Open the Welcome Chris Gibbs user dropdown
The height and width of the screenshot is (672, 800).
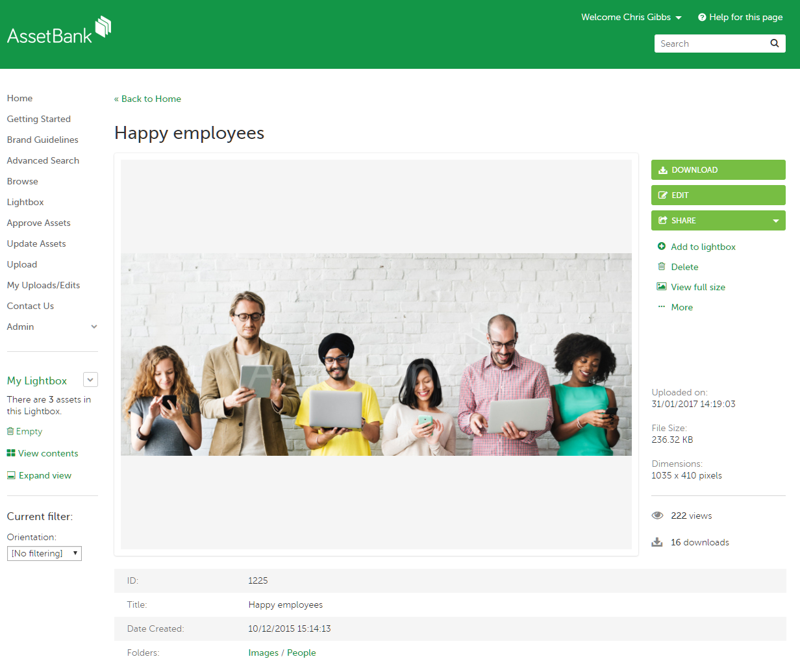(x=631, y=18)
